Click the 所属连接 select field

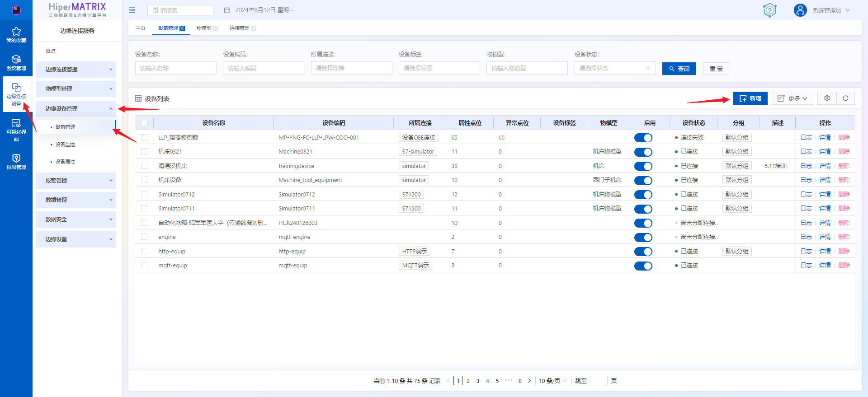351,68
